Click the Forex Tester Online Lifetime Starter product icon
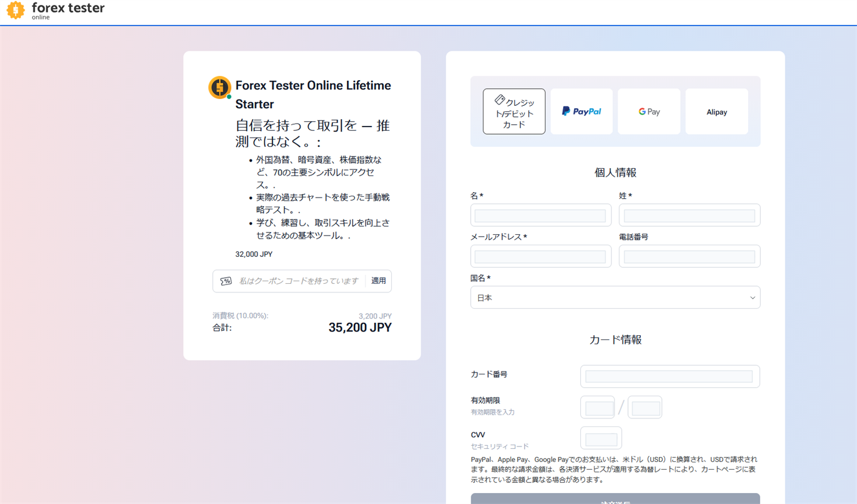The image size is (857, 504). [x=220, y=87]
